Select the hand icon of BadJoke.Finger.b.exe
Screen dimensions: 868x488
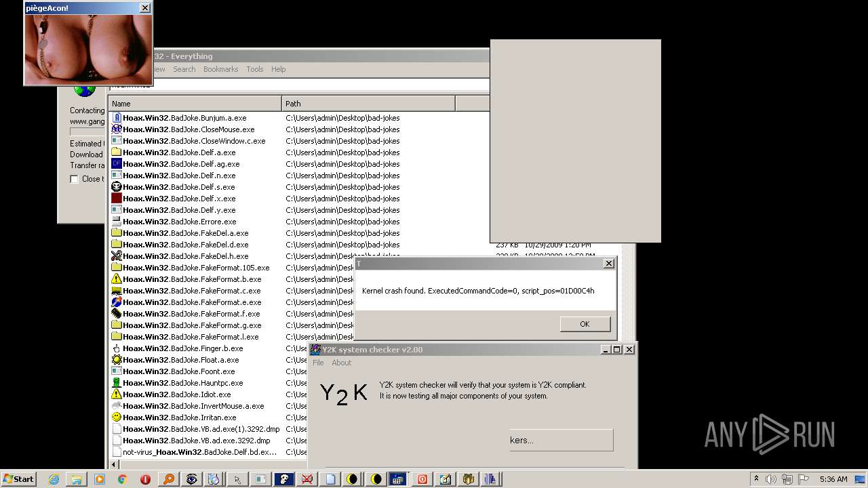(117, 348)
